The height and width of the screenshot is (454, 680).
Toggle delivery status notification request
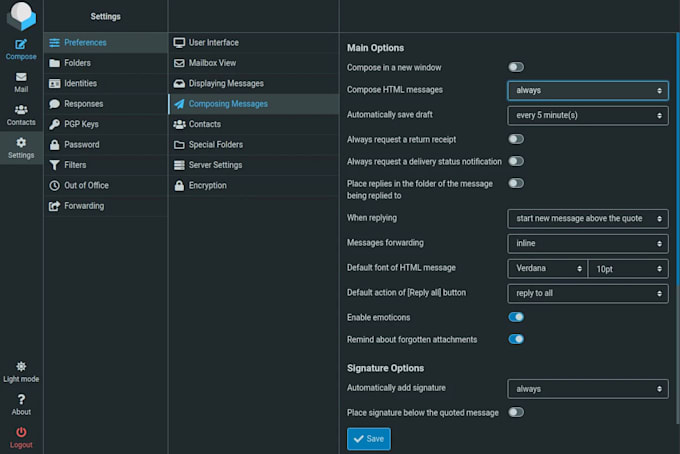pos(516,161)
